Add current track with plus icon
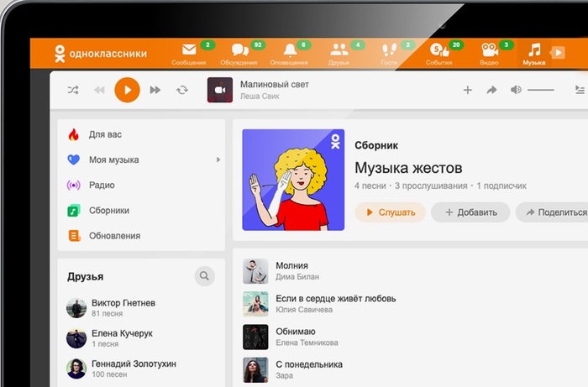 click(468, 90)
